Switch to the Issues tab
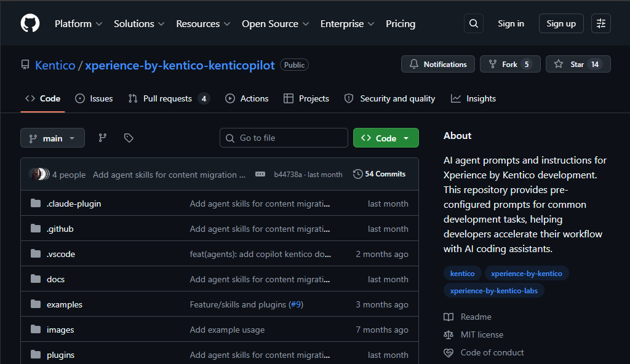This screenshot has width=630, height=364. [x=94, y=98]
